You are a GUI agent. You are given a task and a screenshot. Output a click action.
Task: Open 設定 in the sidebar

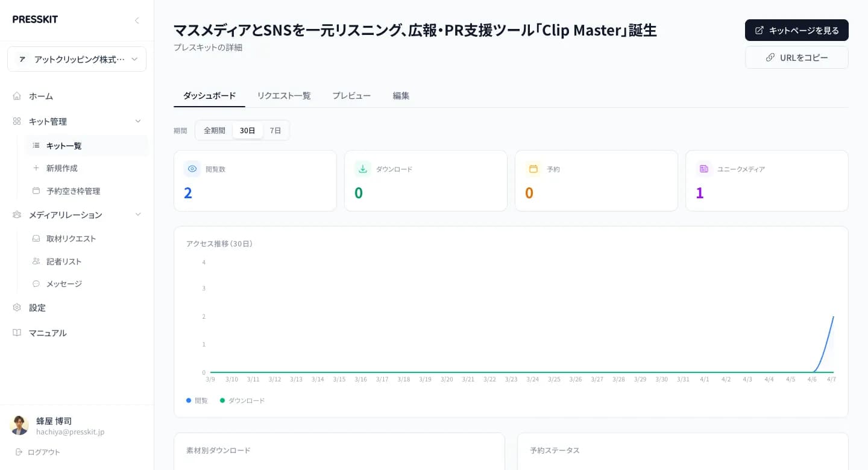click(77, 307)
